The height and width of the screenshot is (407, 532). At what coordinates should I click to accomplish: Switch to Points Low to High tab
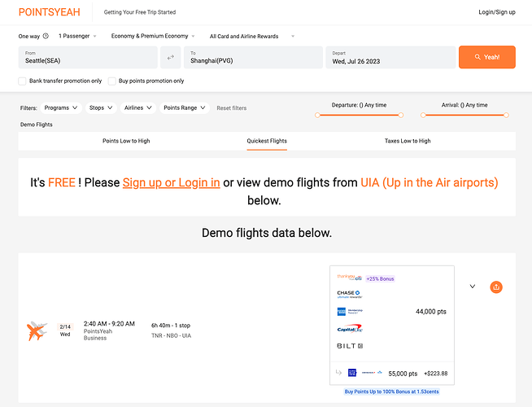pos(126,141)
